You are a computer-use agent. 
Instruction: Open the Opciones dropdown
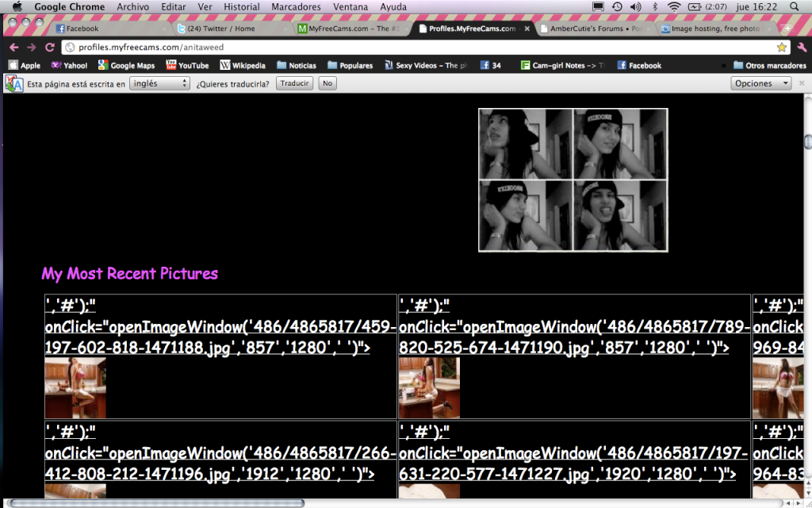tap(760, 83)
